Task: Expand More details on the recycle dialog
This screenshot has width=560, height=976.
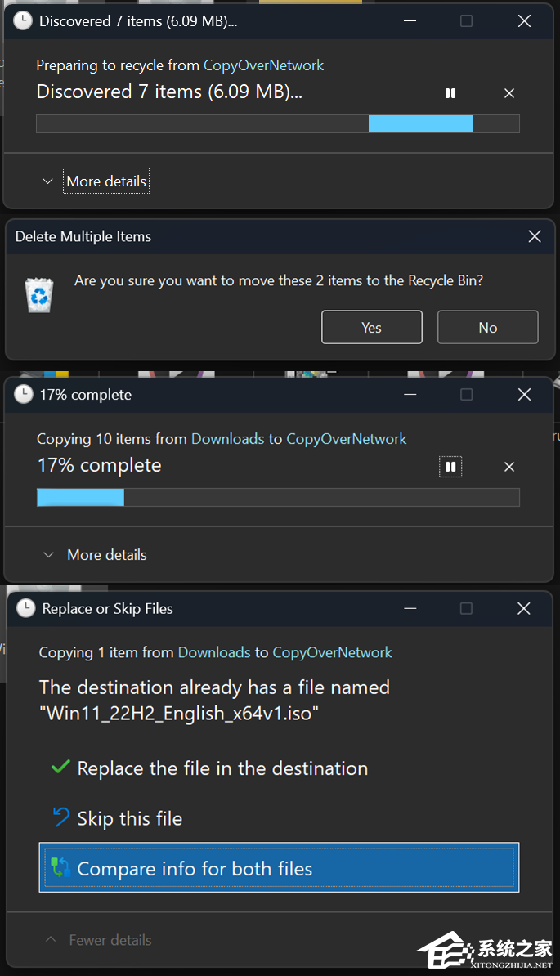Action: click(x=105, y=181)
